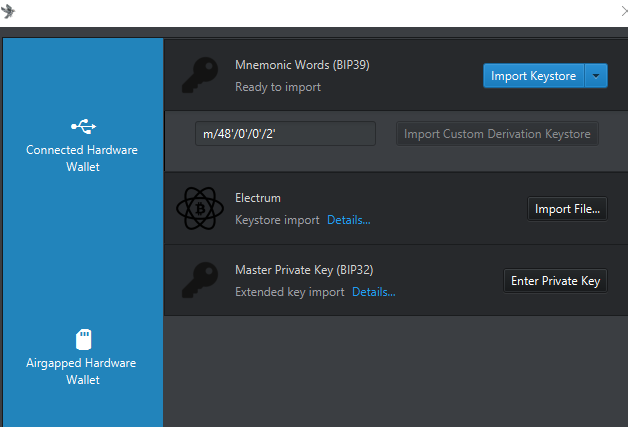Open Details link for Electrum keystore import

[348, 220]
